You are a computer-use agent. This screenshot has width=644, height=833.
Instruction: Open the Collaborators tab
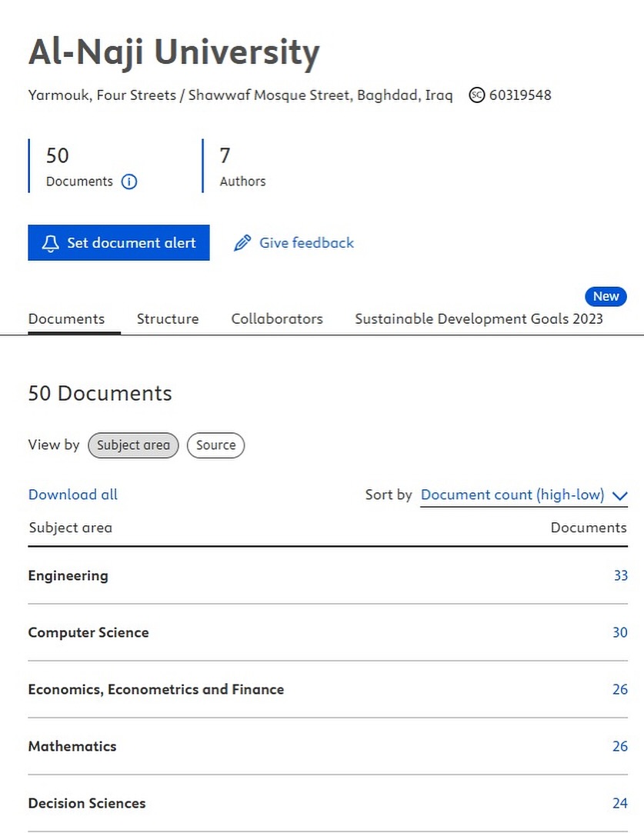point(277,318)
